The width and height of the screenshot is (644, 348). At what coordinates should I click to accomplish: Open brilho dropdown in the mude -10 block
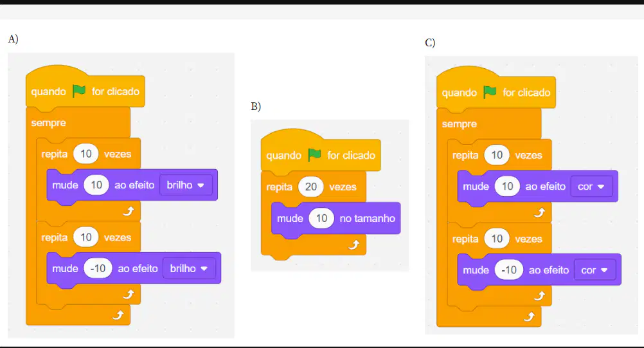point(189,268)
